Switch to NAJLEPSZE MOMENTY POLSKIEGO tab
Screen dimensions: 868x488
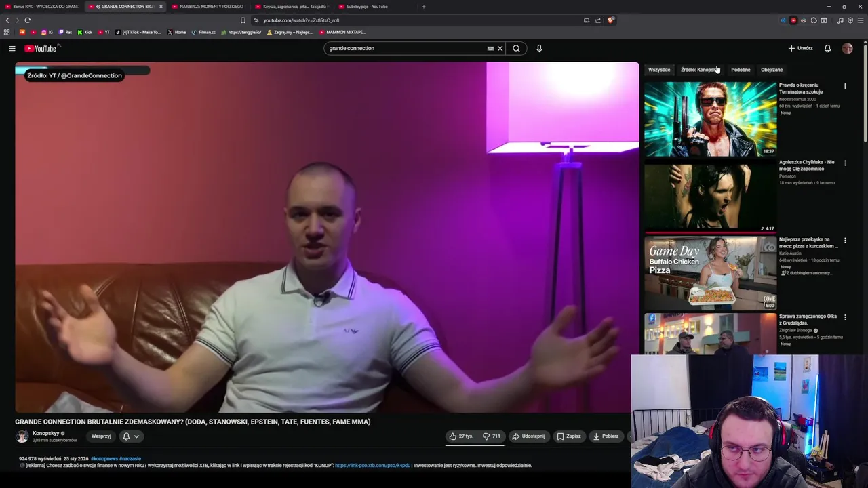pyautogui.click(x=208, y=7)
